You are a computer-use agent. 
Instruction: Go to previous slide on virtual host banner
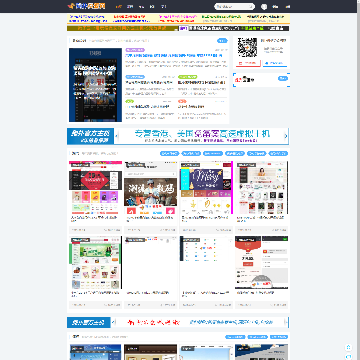(117, 136)
